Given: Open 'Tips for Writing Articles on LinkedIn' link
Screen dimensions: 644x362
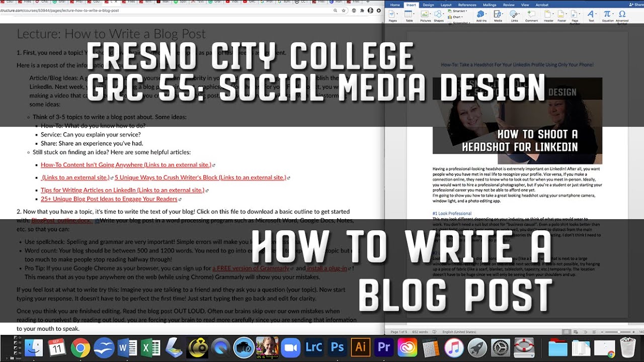Looking at the screenshot, I should [x=122, y=190].
